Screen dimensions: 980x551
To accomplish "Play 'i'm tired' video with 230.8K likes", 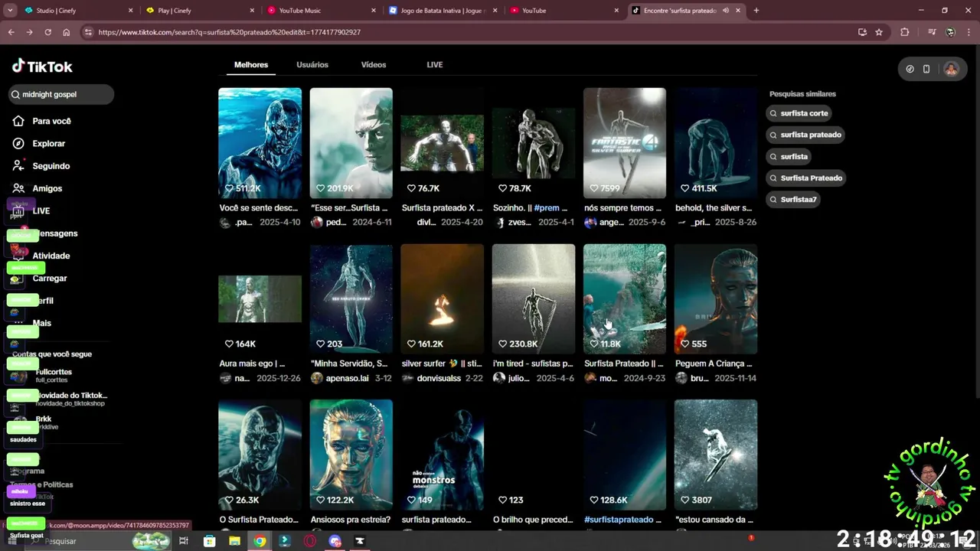I will tap(533, 299).
